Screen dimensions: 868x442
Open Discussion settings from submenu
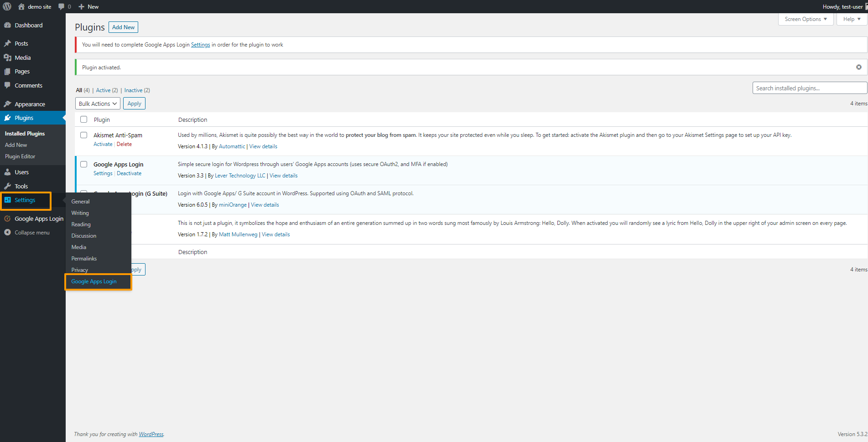tap(83, 235)
